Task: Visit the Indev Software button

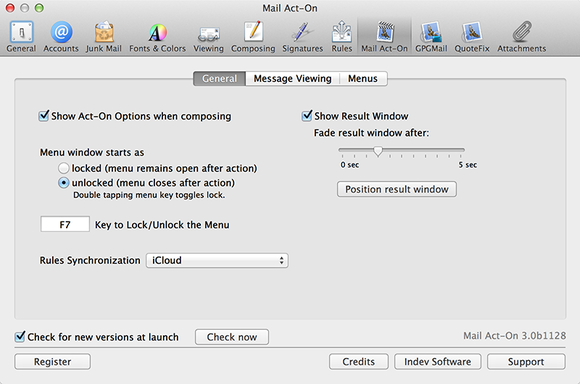Action: 438,361
